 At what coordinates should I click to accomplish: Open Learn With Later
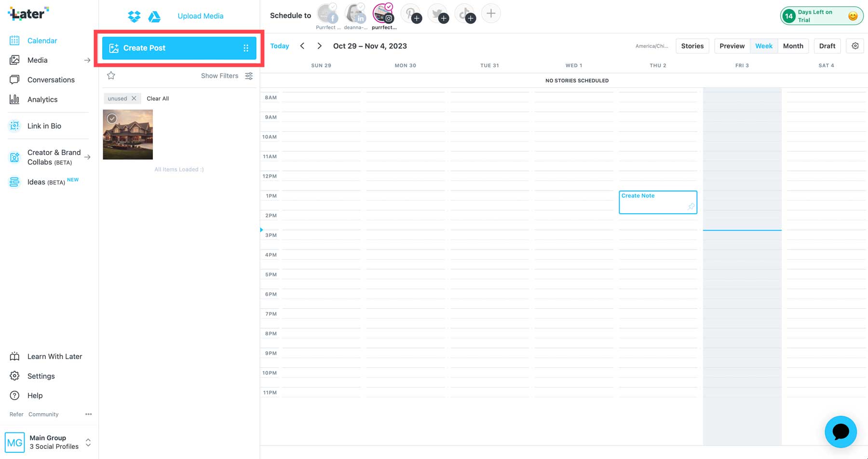[54, 356]
